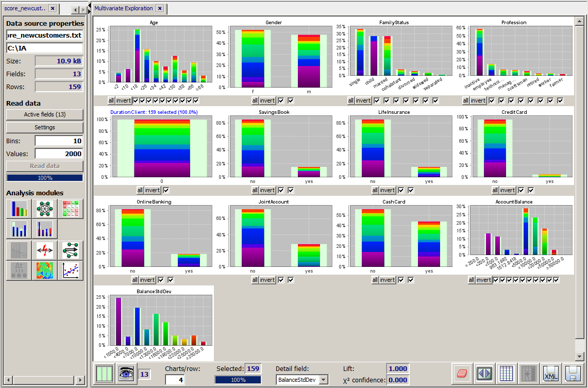The image size is (588, 388).
Task: Click the eraser tool at the bottom toolbar
Action: click(x=462, y=374)
